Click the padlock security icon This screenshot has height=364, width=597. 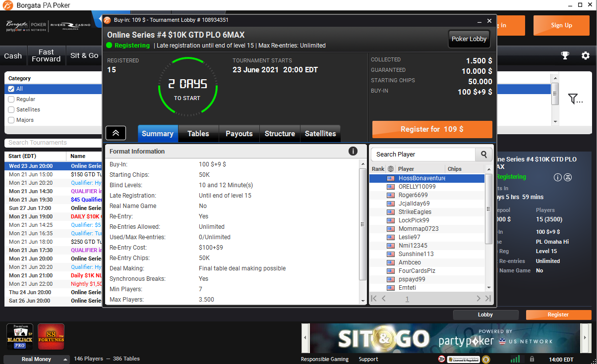(x=532, y=359)
